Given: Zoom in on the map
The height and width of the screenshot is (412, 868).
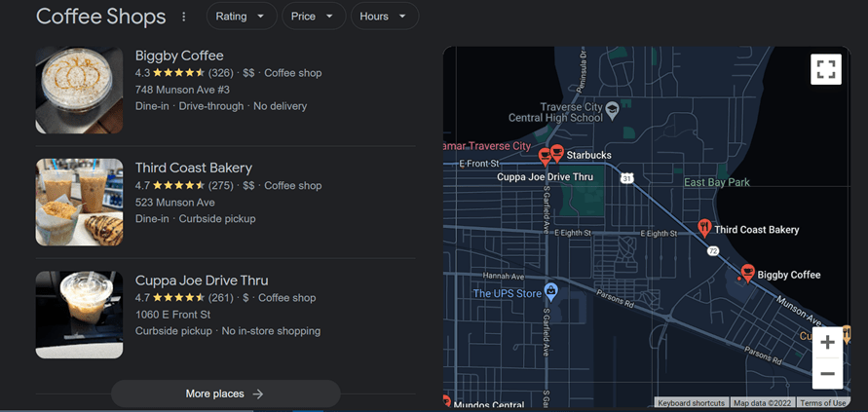Looking at the screenshot, I should point(827,342).
